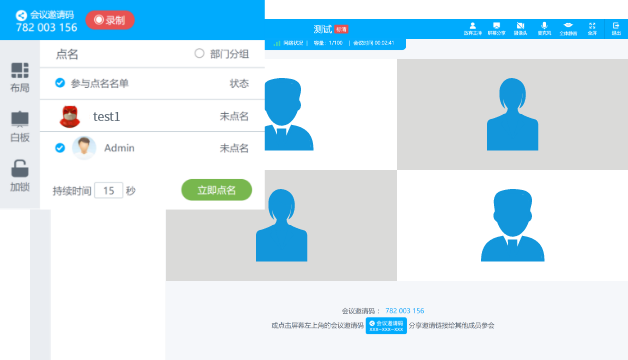Click test1's red avatar
The height and width of the screenshot is (360, 628).
(x=70, y=117)
